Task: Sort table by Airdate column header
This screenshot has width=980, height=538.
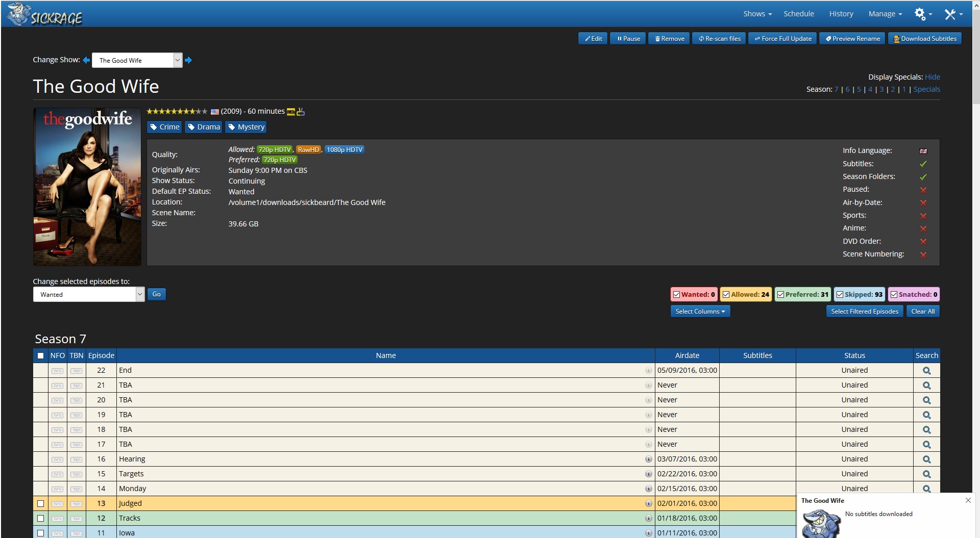Action: pos(687,355)
